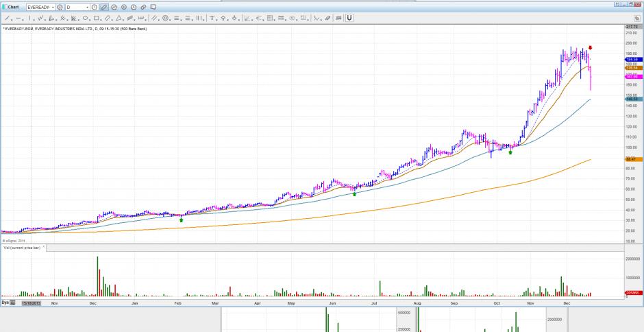Click the zoom out minus circle icon
644x332 pixels.
click(x=114, y=7)
